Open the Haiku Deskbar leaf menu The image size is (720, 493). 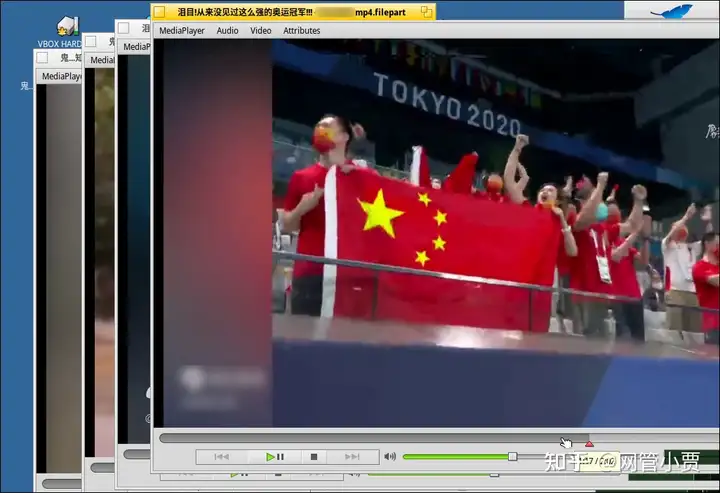coord(672,10)
